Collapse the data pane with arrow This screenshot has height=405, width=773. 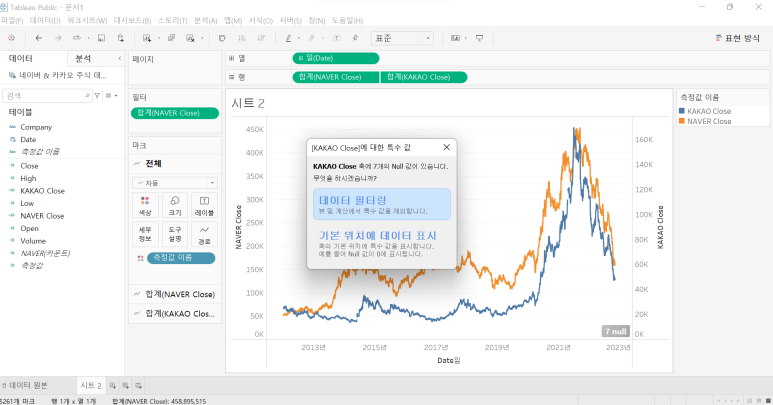pyautogui.click(x=120, y=59)
